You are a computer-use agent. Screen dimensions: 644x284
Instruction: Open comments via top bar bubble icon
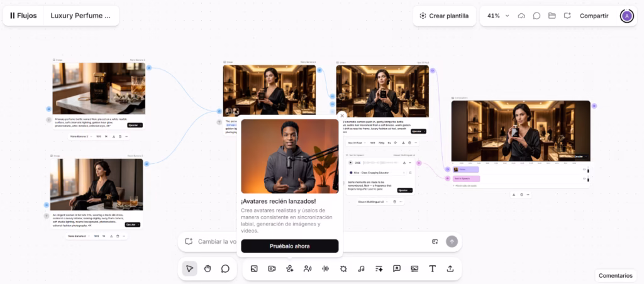tap(536, 16)
